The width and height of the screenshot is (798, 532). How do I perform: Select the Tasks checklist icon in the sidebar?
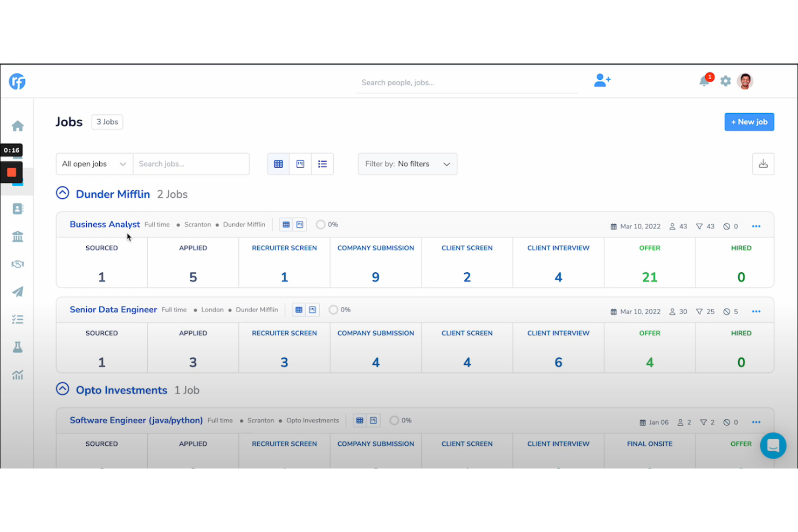[17, 319]
